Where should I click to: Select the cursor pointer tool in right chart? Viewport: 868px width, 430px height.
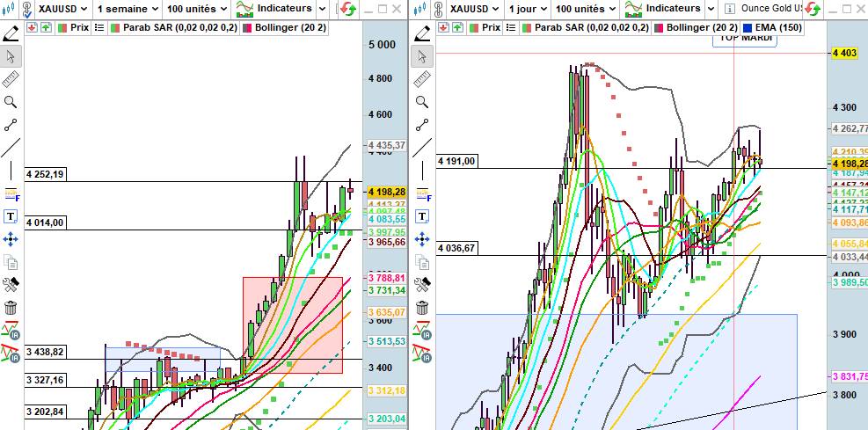[x=423, y=56]
